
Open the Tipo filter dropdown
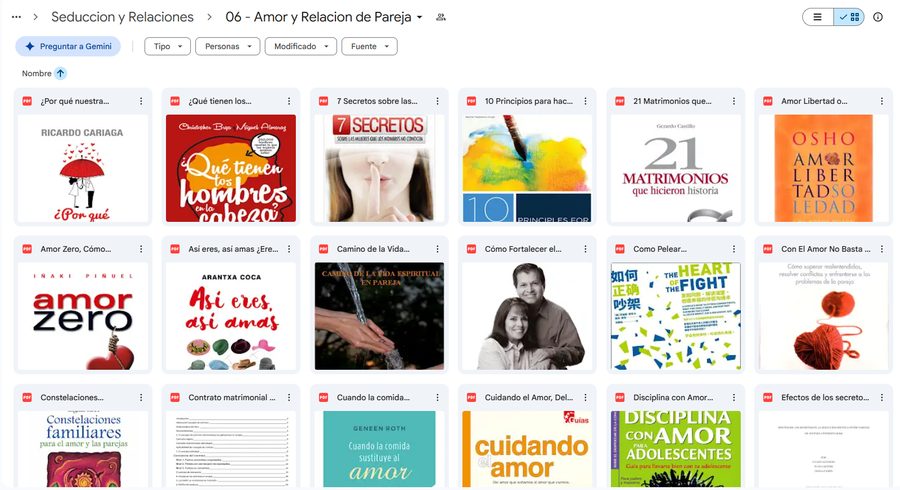tap(167, 46)
